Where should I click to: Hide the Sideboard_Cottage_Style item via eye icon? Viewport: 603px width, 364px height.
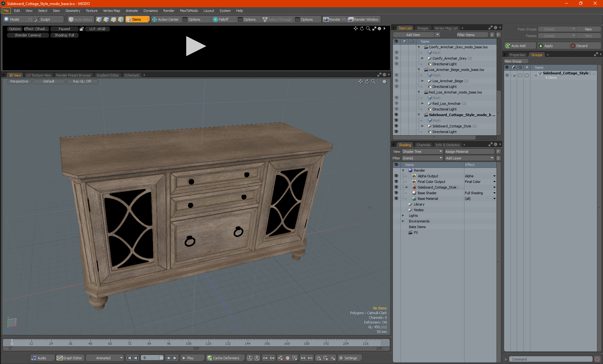click(x=396, y=126)
